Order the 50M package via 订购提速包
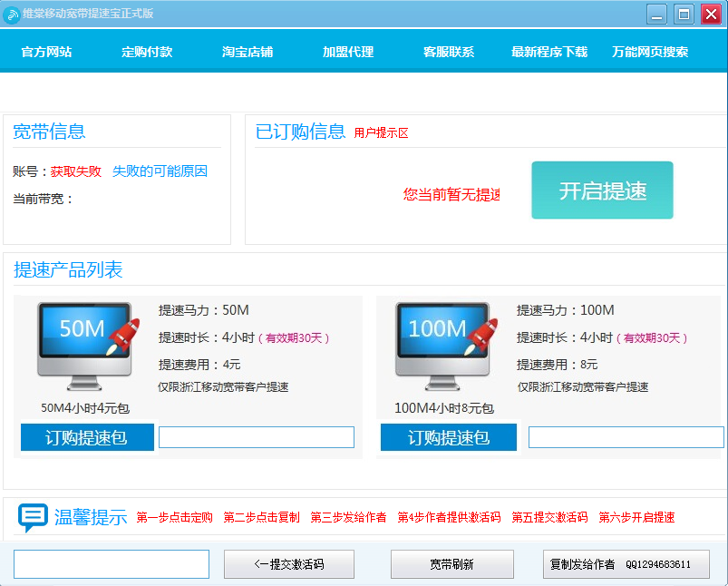The image size is (728, 586). pos(86,436)
